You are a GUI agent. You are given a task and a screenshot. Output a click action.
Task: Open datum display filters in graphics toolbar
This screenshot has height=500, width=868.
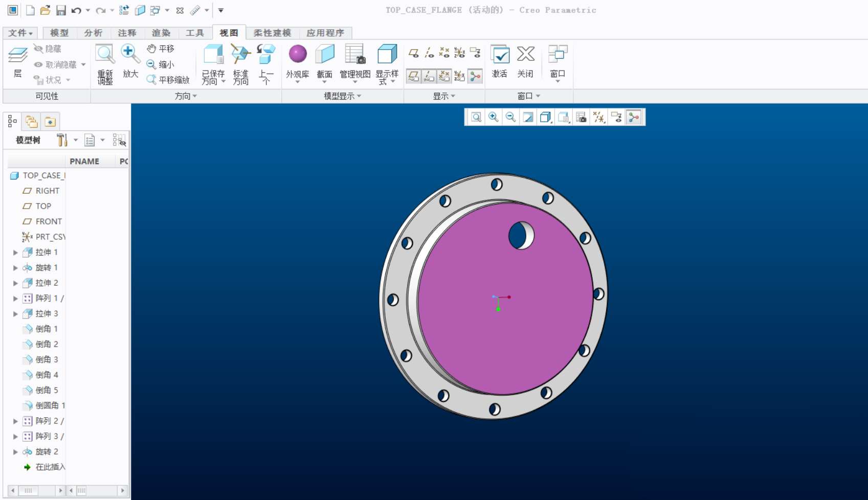599,118
